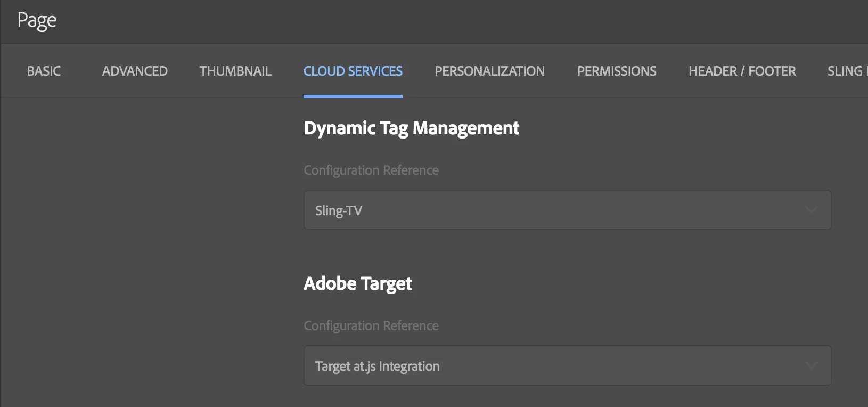The image size is (868, 407).
Task: Expand the Dynamic Tag Management configuration select box
Action: pos(567,210)
